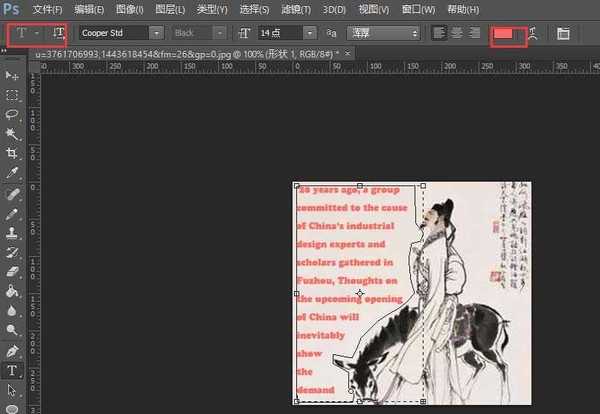
Task: Select the Move tool
Action: pos(12,76)
